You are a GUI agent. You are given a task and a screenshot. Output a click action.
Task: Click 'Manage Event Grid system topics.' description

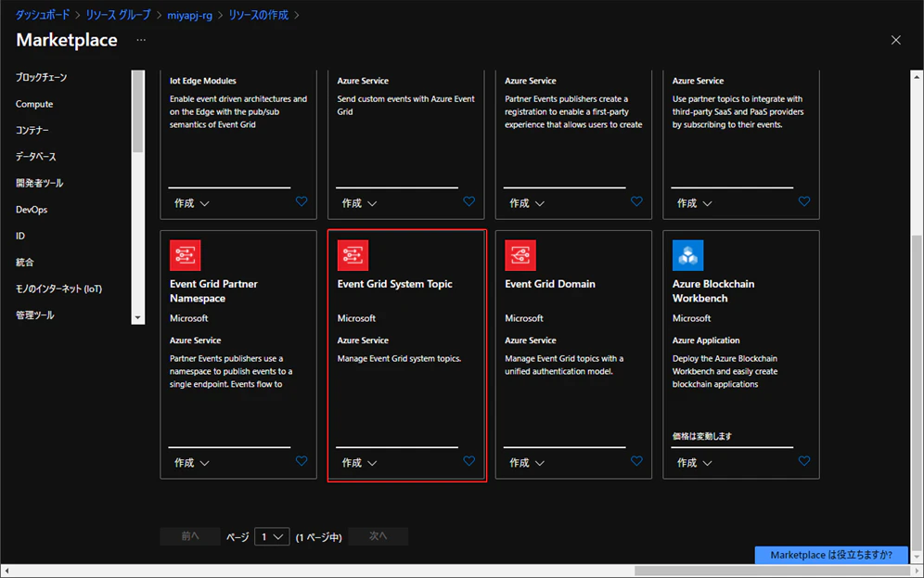tap(399, 358)
